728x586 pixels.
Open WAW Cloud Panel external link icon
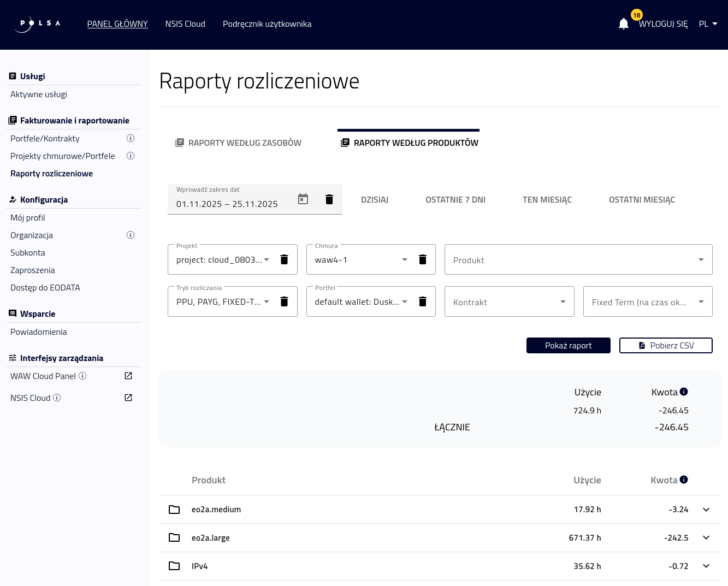click(x=128, y=376)
